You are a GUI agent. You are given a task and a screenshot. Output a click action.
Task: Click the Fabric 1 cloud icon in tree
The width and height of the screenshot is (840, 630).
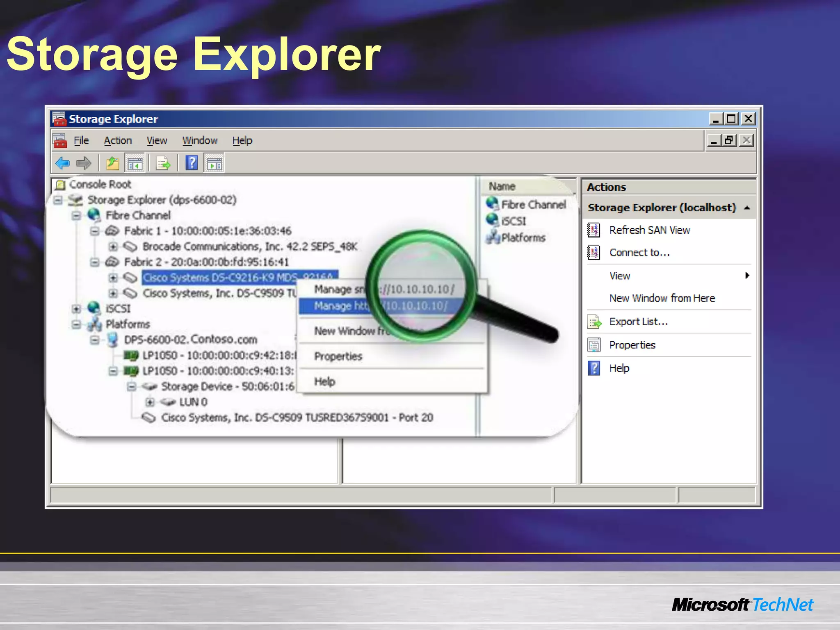click(112, 231)
